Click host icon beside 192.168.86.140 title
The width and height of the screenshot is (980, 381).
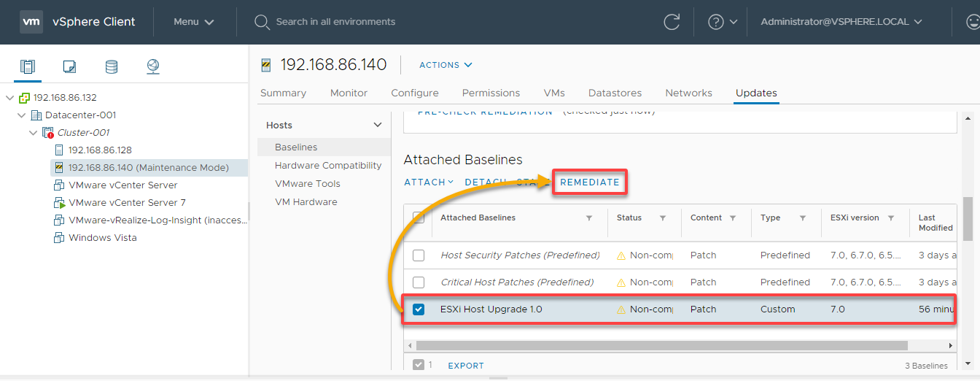click(266, 65)
